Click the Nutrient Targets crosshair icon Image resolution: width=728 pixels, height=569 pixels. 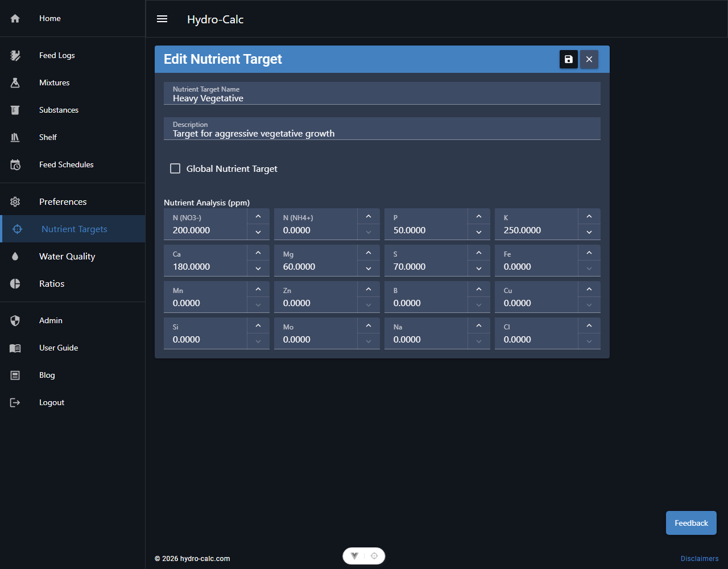coord(17,229)
